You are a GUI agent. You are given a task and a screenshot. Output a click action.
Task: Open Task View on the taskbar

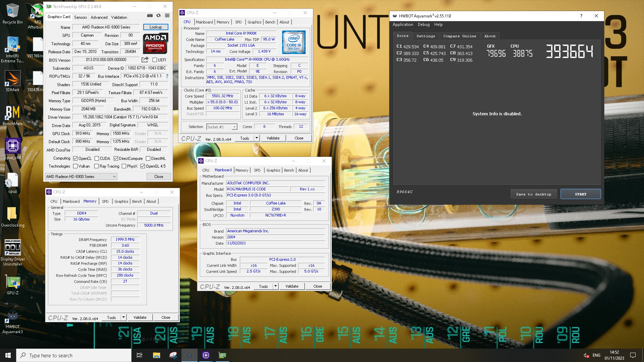[x=140, y=355]
